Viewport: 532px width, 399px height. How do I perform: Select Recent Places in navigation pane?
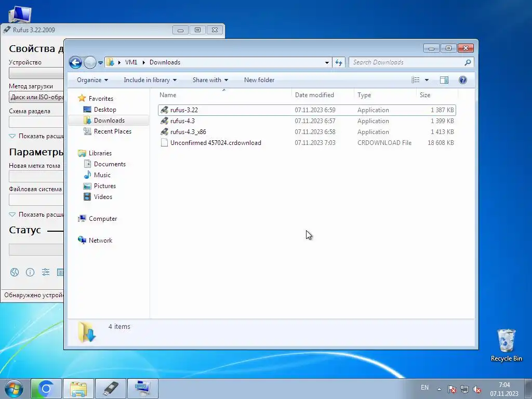(x=112, y=131)
